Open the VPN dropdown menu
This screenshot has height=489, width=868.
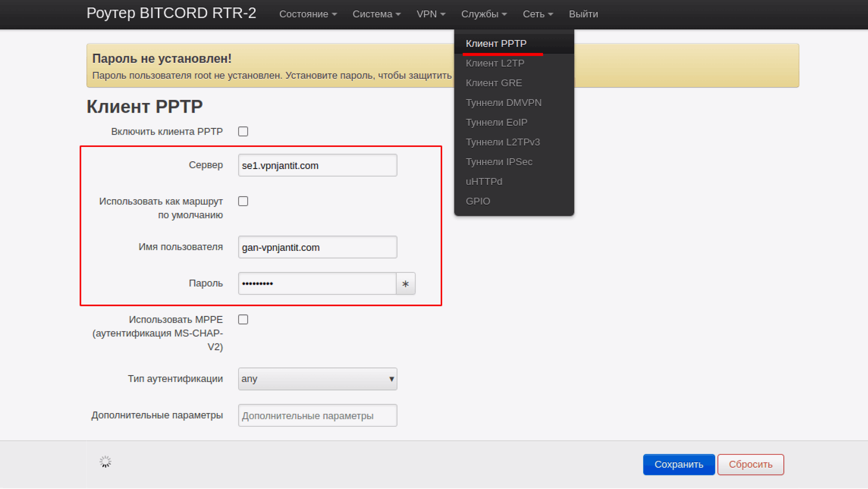coord(430,14)
